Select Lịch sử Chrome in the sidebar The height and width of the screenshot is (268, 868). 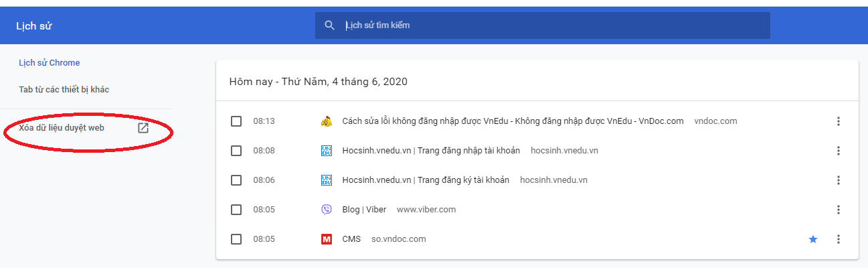[50, 63]
